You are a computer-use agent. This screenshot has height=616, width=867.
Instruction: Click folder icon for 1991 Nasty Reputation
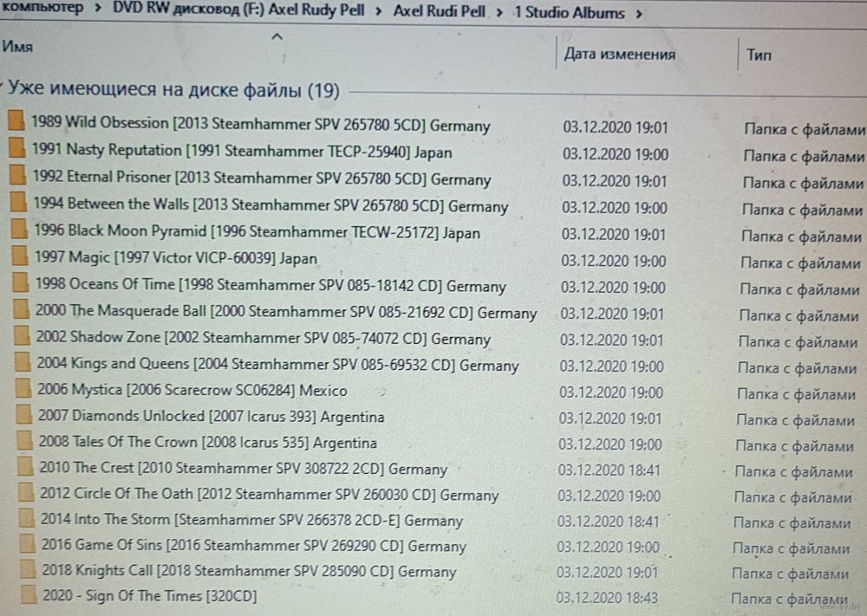tap(17, 147)
